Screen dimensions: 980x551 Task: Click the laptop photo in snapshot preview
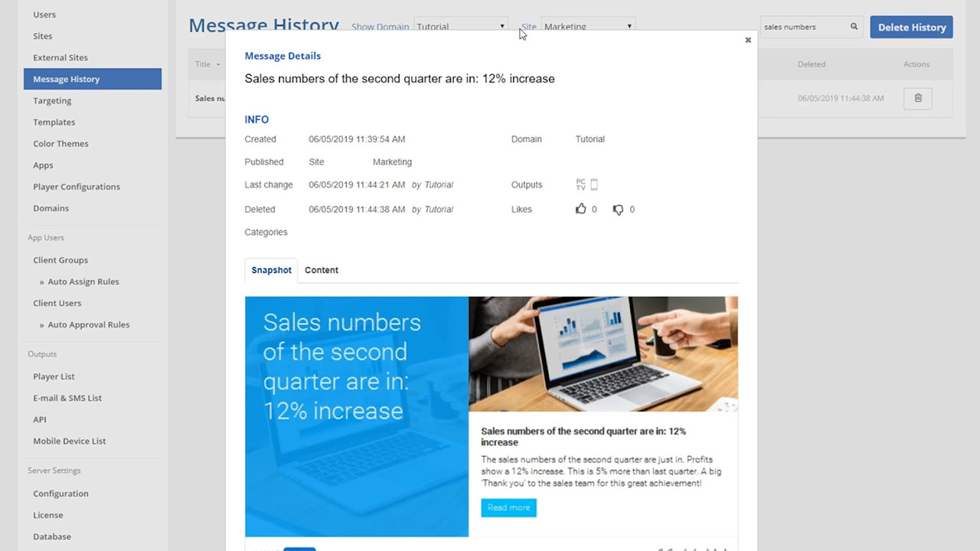pyautogui.click(x=603, y=354)
